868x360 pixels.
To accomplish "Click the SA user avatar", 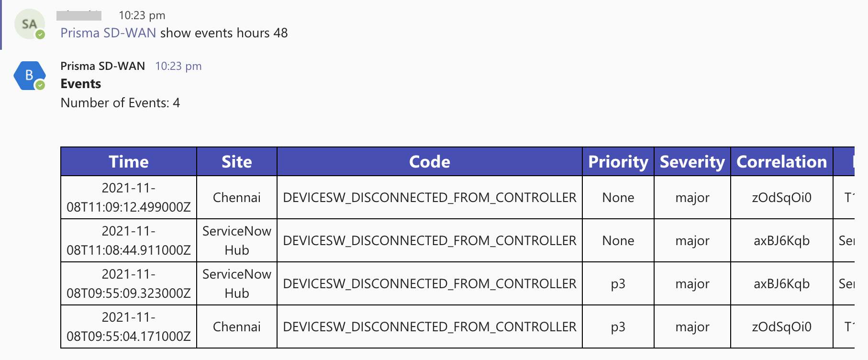I will click(x=29, y=24).
